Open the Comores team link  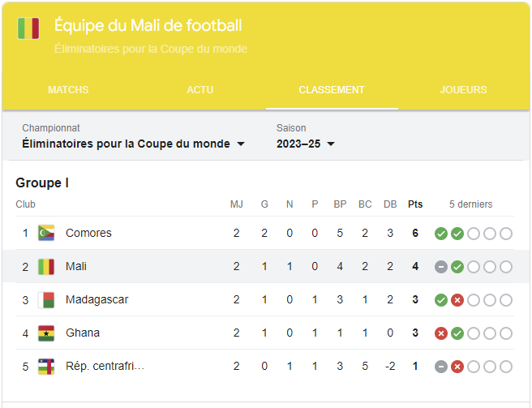pos(88,233)
